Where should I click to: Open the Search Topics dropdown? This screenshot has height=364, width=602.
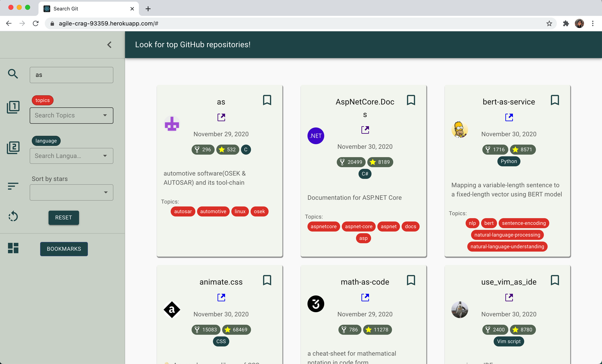(71, 116)
